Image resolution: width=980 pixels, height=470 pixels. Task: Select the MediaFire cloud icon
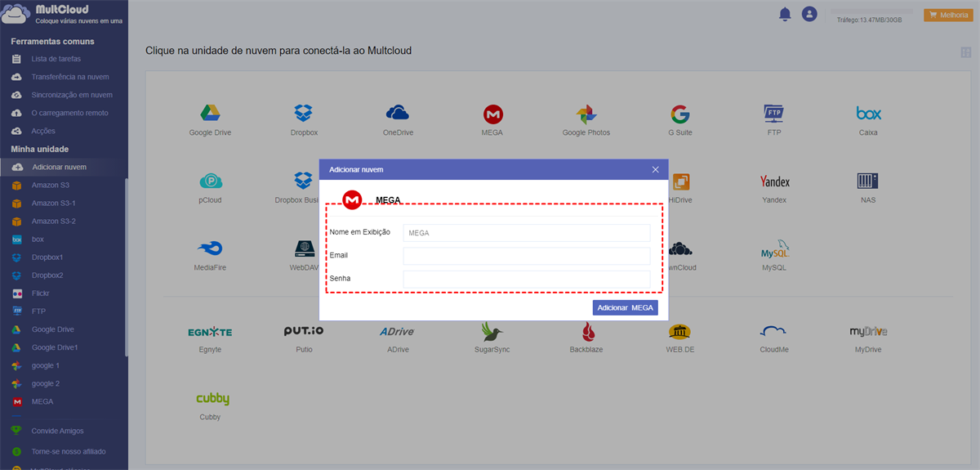[x=211, y=248]
